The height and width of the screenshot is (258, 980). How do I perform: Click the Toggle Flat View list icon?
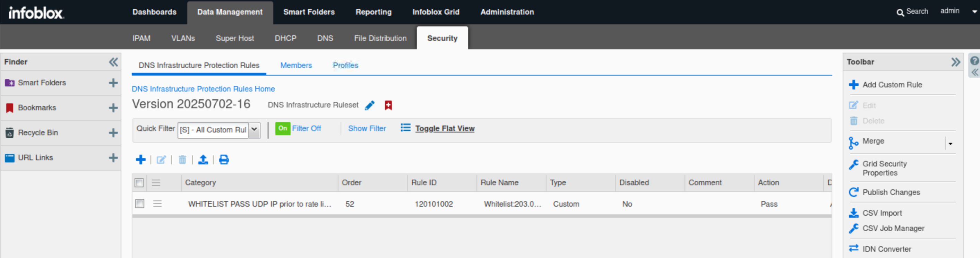pyautogui.click(x=405, y=128)
